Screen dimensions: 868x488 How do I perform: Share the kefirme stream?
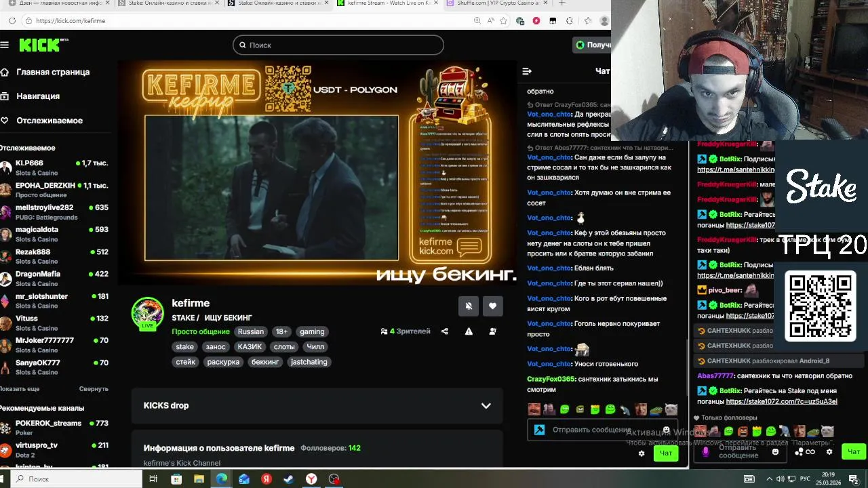click(x=445, y=331)
